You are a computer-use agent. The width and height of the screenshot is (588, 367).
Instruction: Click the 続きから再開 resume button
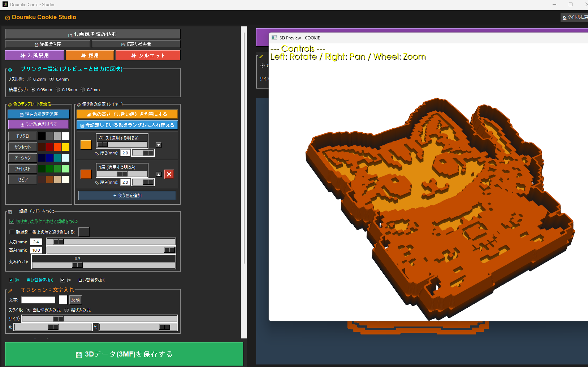[x=136, y=44]
